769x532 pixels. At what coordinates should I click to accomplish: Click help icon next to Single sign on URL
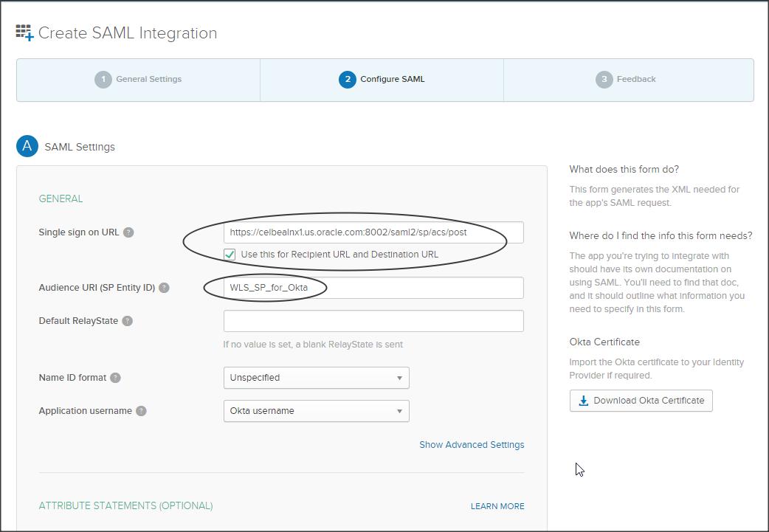pyautogui.click(x=128, y=232)
